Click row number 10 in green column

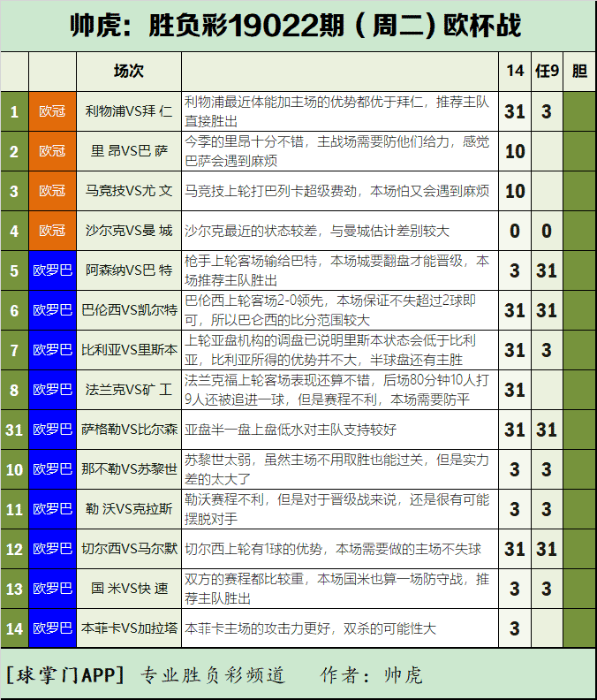click(x=14, y=469)
